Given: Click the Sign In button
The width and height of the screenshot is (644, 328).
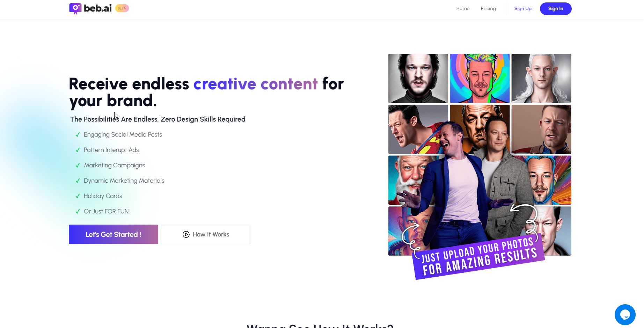Looking at the screenshot, I should [556, 9].
